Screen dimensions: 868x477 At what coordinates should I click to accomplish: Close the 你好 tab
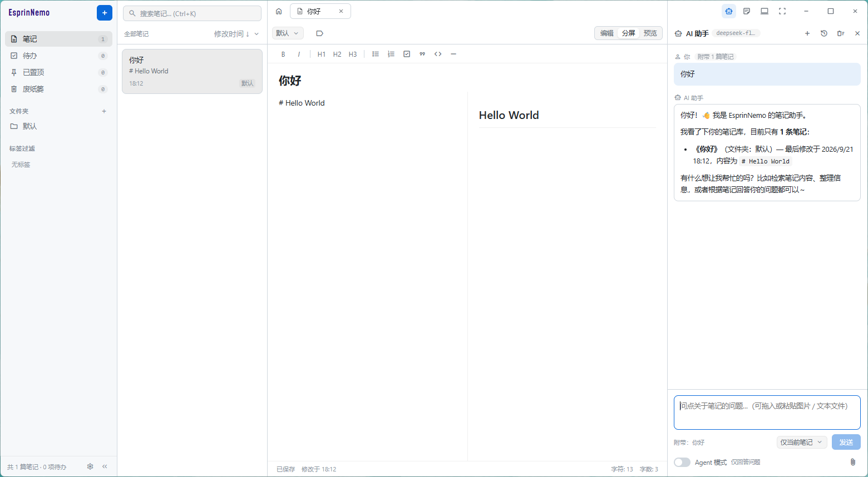(x=341, y=11)
